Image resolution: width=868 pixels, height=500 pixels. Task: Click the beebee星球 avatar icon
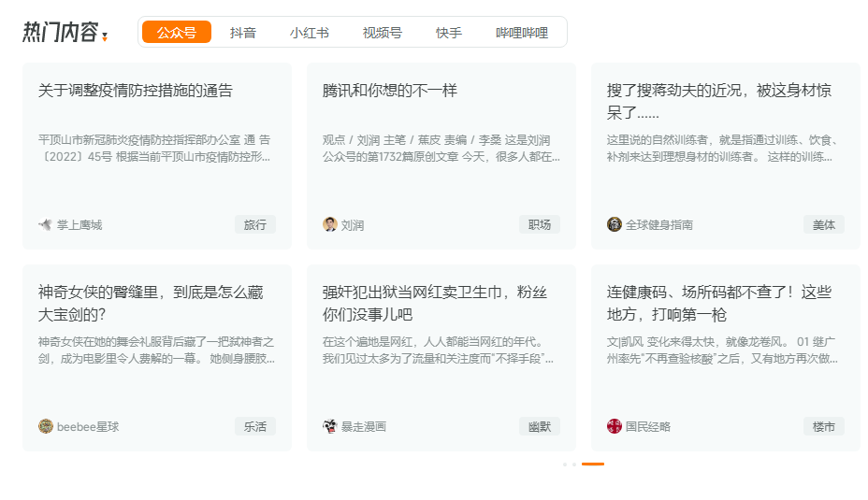(x=45, y=426)
